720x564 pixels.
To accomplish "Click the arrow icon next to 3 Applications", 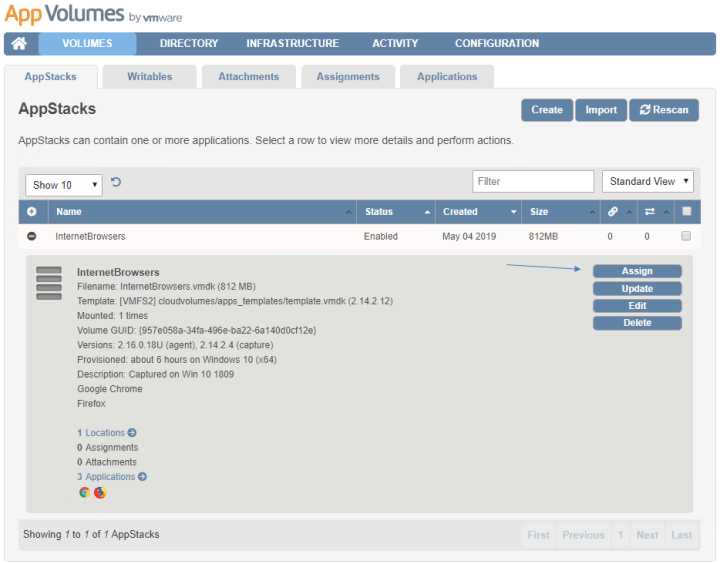I will point(142,477).
